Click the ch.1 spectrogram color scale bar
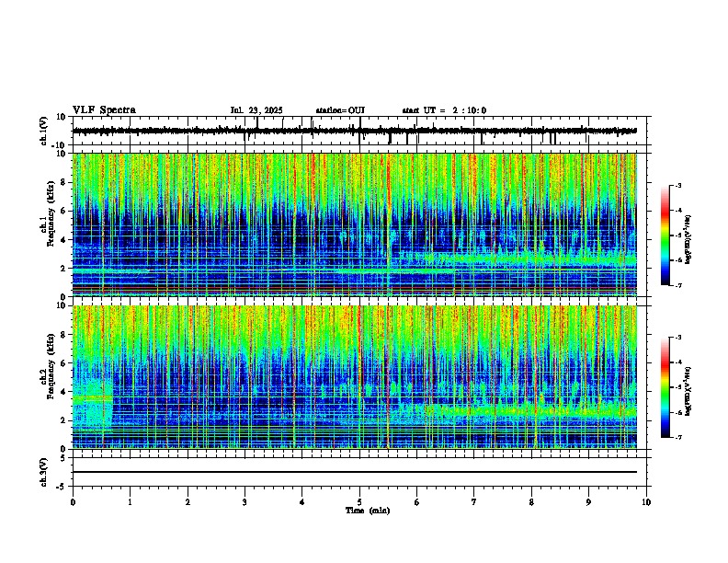 pos(665,236)
